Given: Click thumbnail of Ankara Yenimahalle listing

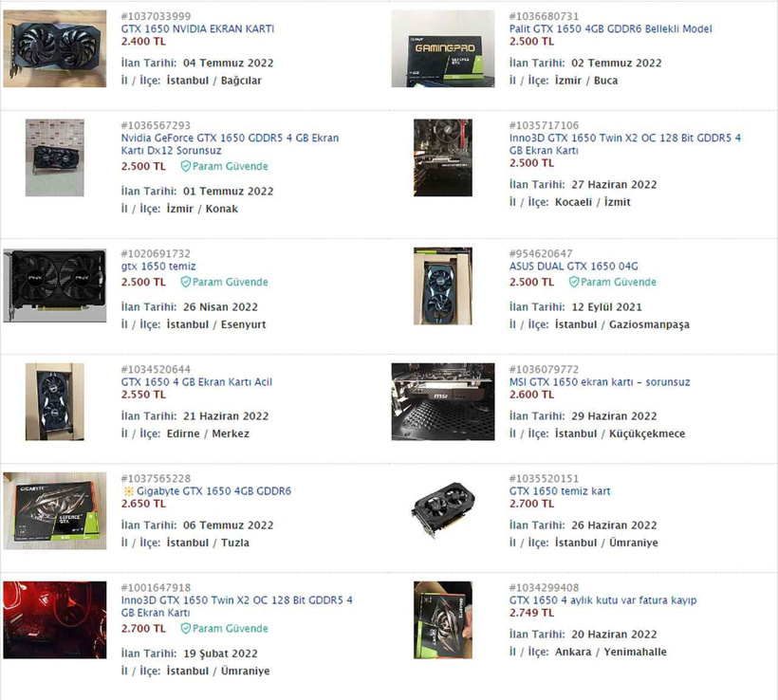Looking at the screenshot, I should [x=442, y=620].
